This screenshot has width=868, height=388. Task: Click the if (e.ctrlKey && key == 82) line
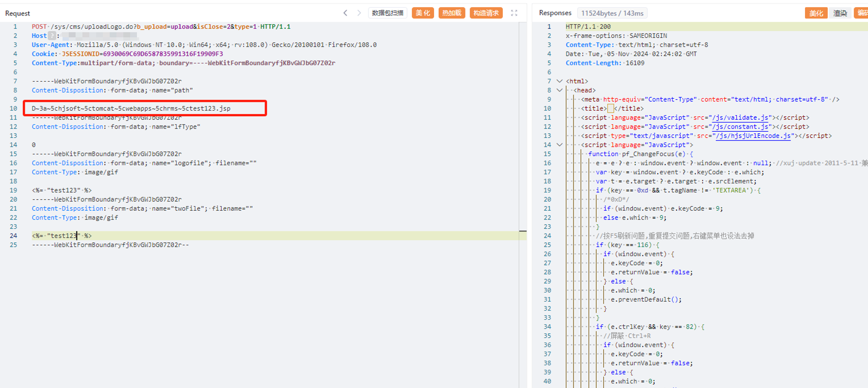(x=650, y=327)
